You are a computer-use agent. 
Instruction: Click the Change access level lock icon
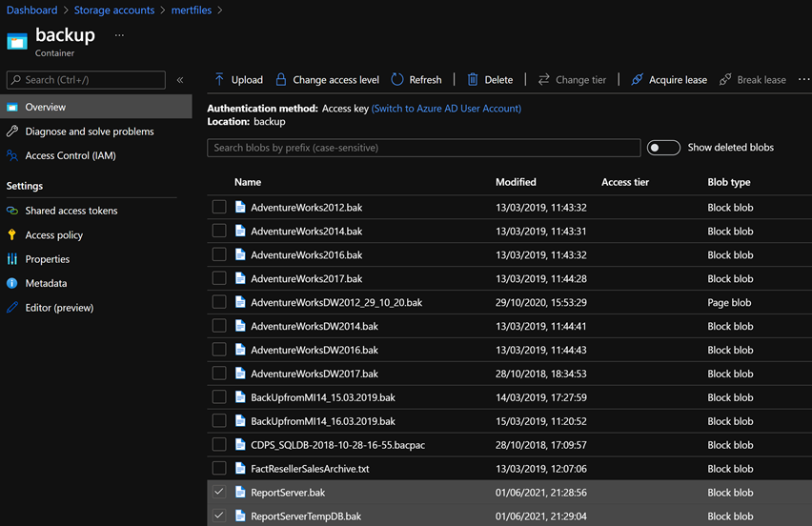point(281,80)
